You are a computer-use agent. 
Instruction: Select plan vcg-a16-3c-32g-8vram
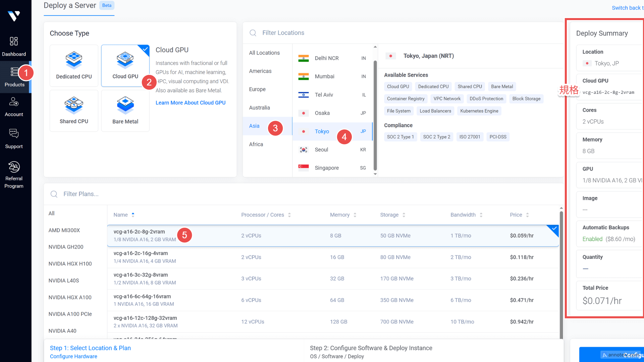[333, 279]
